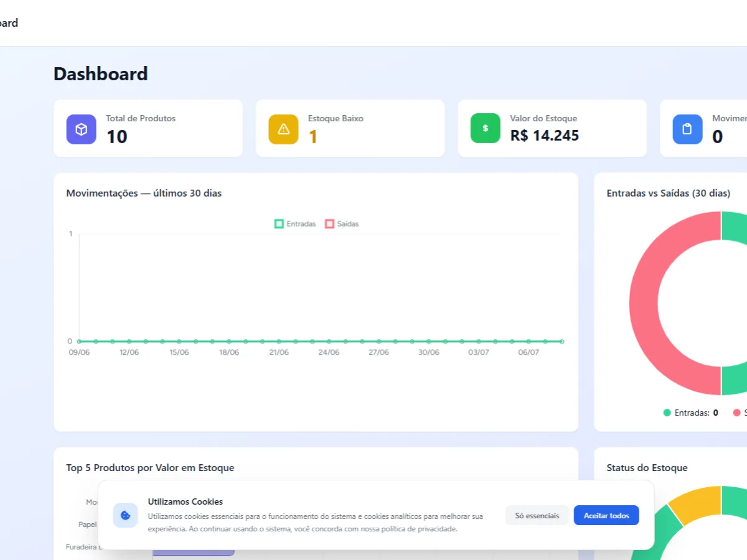The height and width of the screenshot is (560, 747).
Task: Click the Dashboard page heading
Action: (x=101, y=73)
